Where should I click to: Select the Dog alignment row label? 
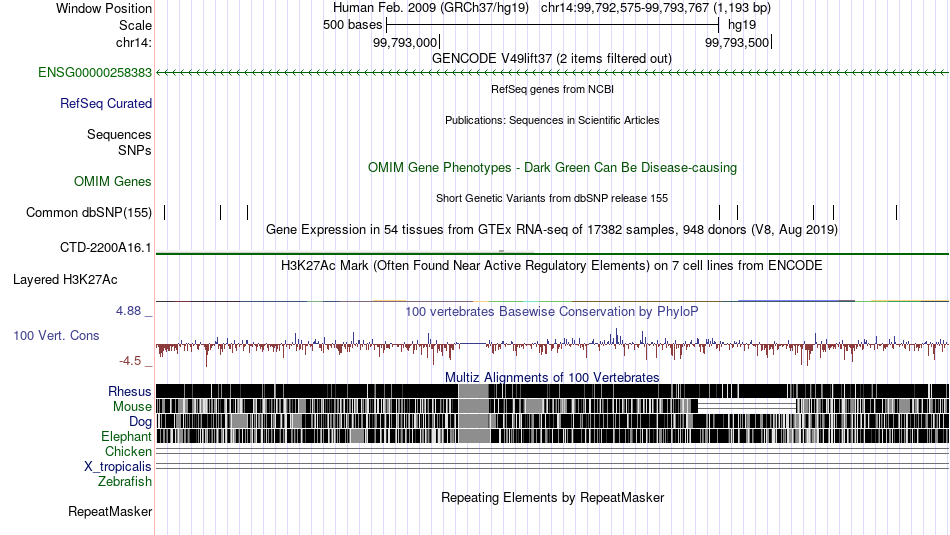(x=140, y=422)
